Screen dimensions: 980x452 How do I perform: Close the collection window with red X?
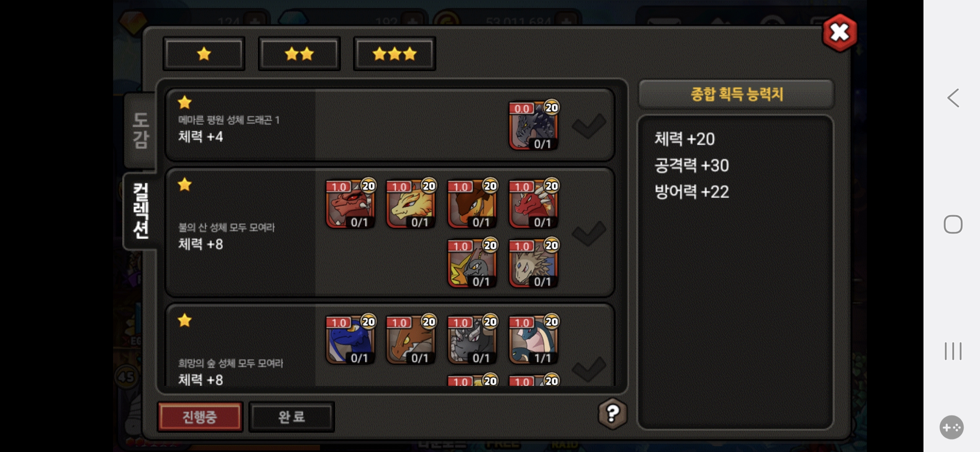pos(839,33)
